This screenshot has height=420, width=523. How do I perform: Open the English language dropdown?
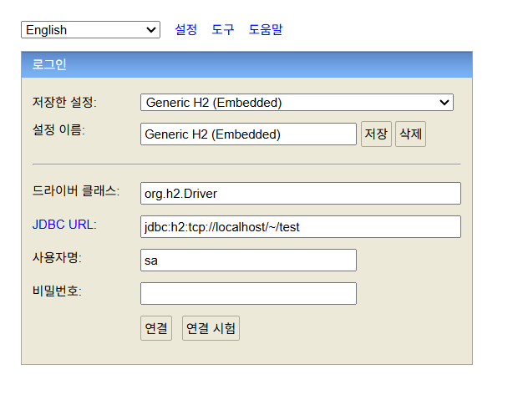click(x=90, y=30)
